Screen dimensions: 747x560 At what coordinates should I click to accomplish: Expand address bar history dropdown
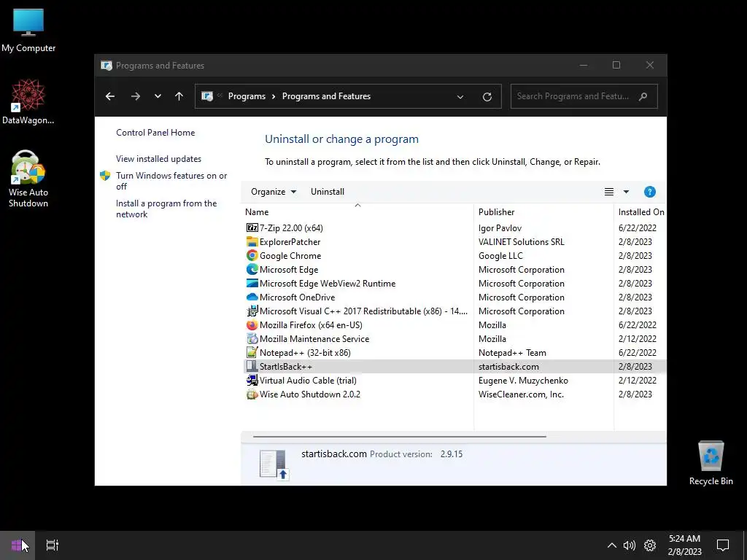pyautogui.click(x=460, y=97)
